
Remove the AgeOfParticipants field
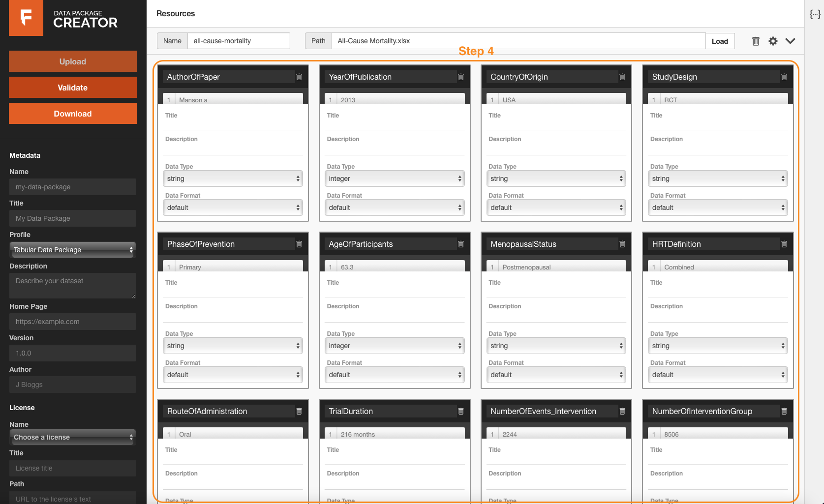pos(461,244)
